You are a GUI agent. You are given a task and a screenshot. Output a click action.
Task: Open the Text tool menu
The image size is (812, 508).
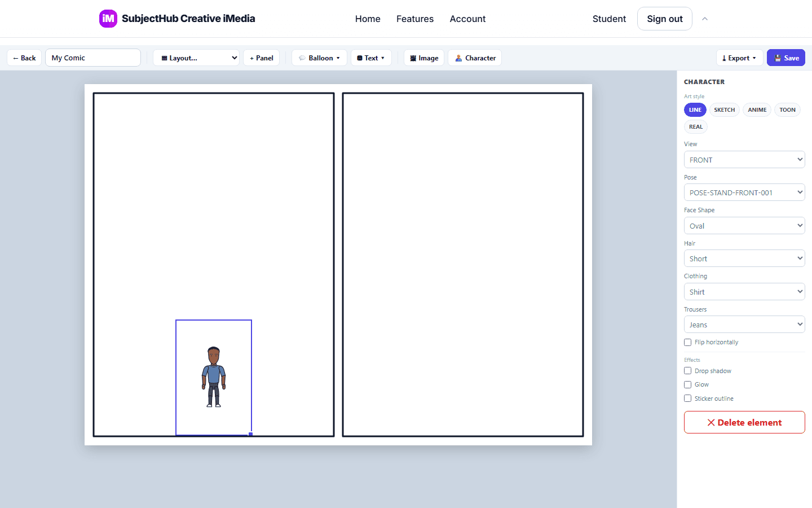[371, 58]
